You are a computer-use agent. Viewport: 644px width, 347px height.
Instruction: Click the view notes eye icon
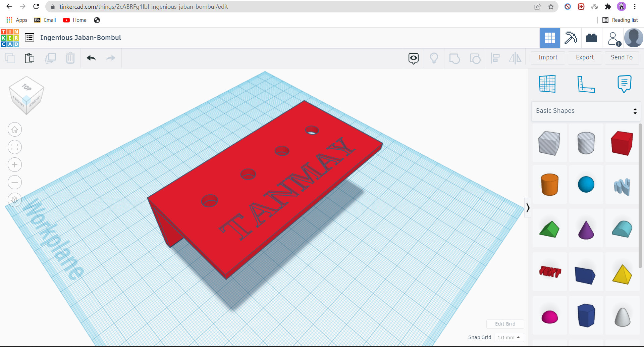(414, 58)
